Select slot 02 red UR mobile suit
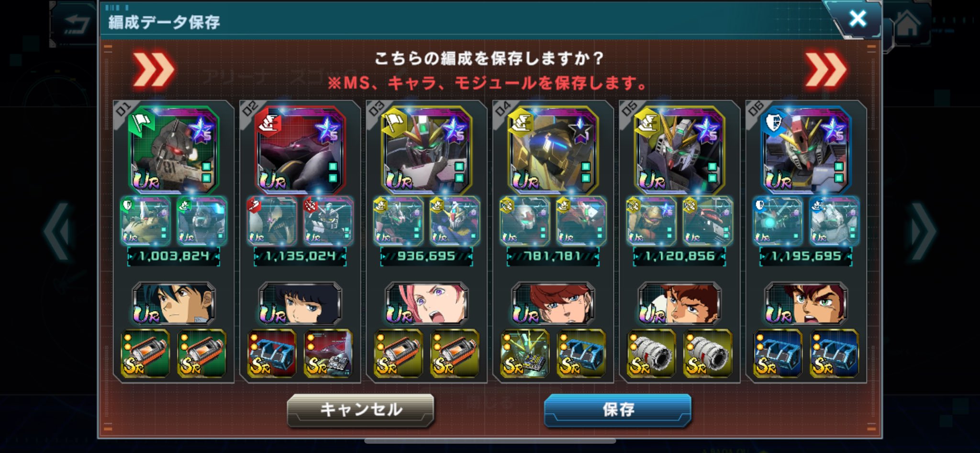Screen dimensions: 980x453 pyautogui.click(x=300, y=150)
